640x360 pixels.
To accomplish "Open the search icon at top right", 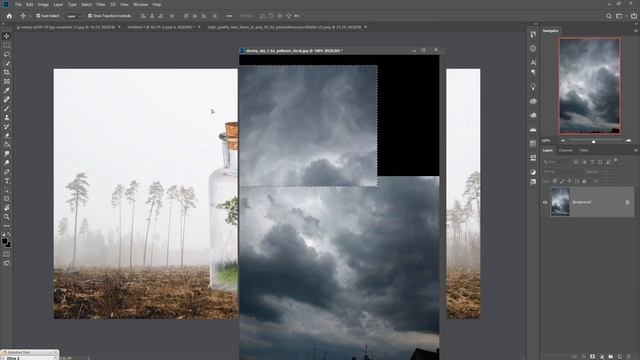I will point(609,16).
